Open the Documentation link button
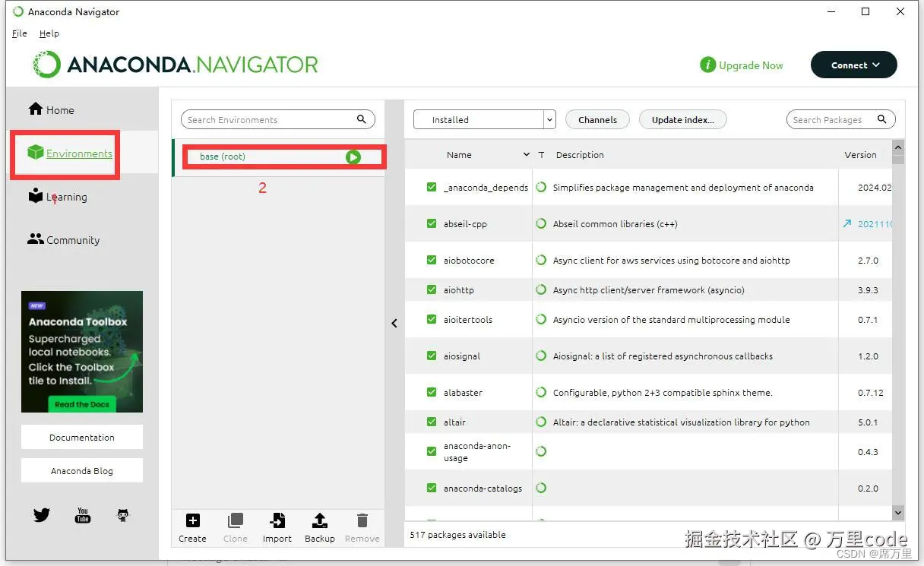 82,437
